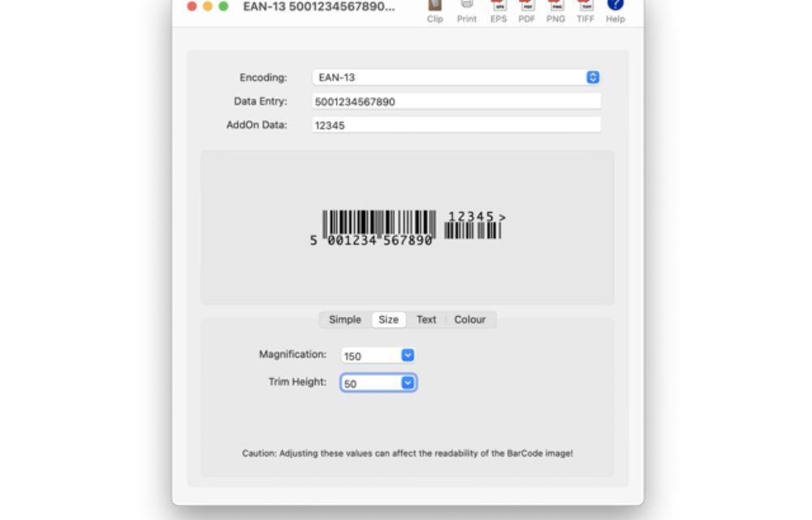Screen dimensions: 812x520
Task: Copy barcode using the Clip icon
Action: pyautogui.click(x=435, y=8)
